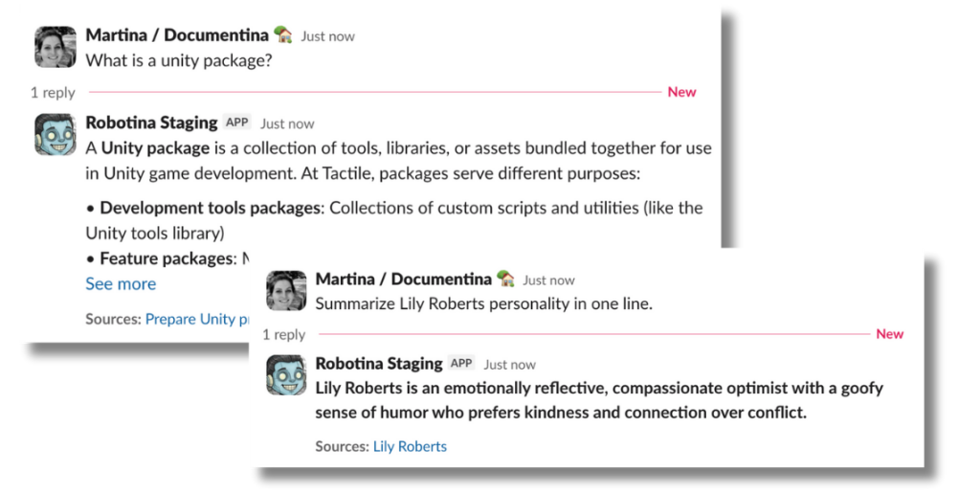Click Just now timestamp on unity package question
The image size is (980, 494).
tap(327, 36)
